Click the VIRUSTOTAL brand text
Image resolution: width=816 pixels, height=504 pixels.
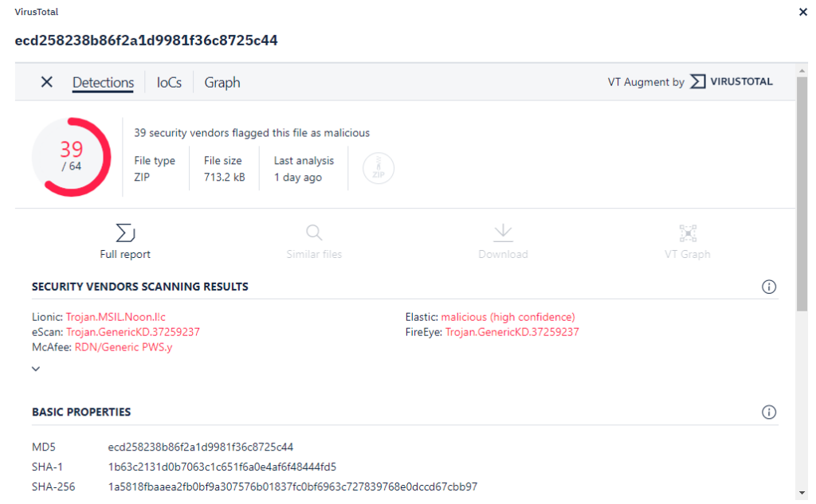[741, 82]
